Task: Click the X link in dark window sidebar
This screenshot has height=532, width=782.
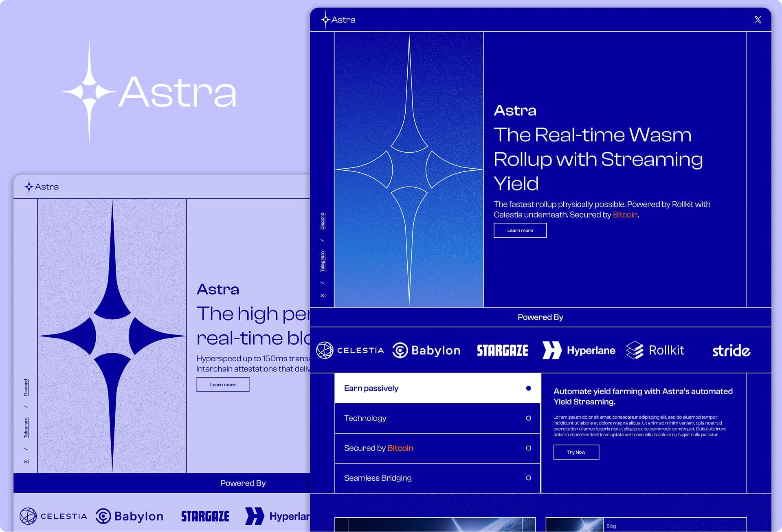Action: click(323, 295)
